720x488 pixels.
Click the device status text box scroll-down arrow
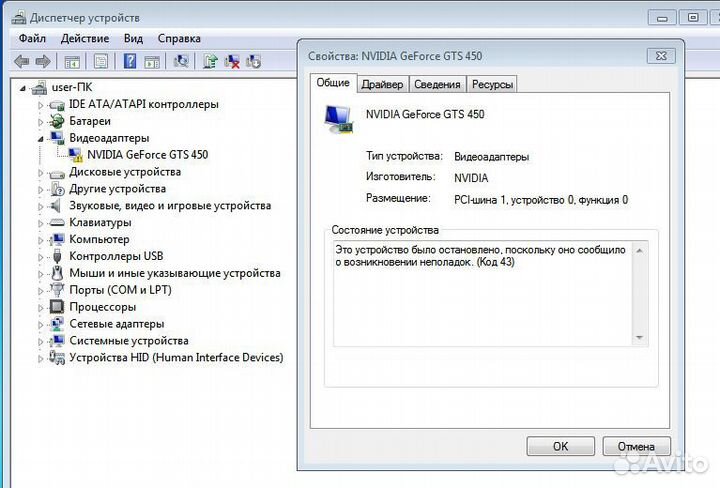pyautogui.click(x=640, y=337)
